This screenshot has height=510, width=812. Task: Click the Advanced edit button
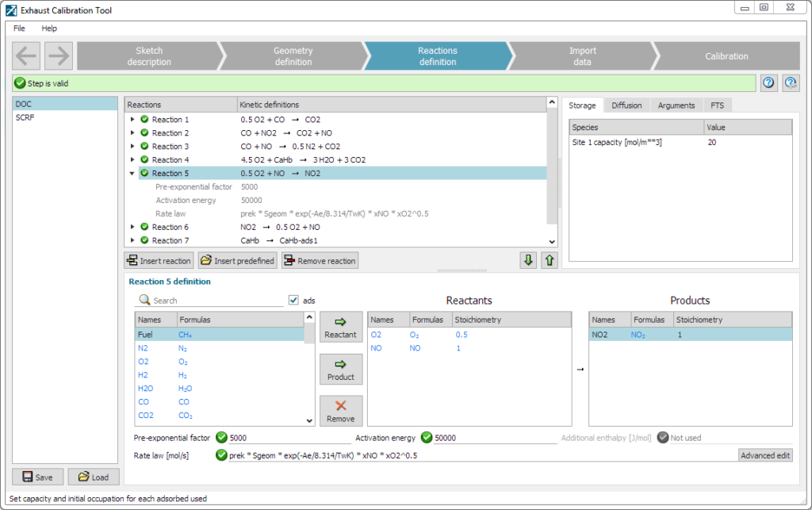point(765,455)
